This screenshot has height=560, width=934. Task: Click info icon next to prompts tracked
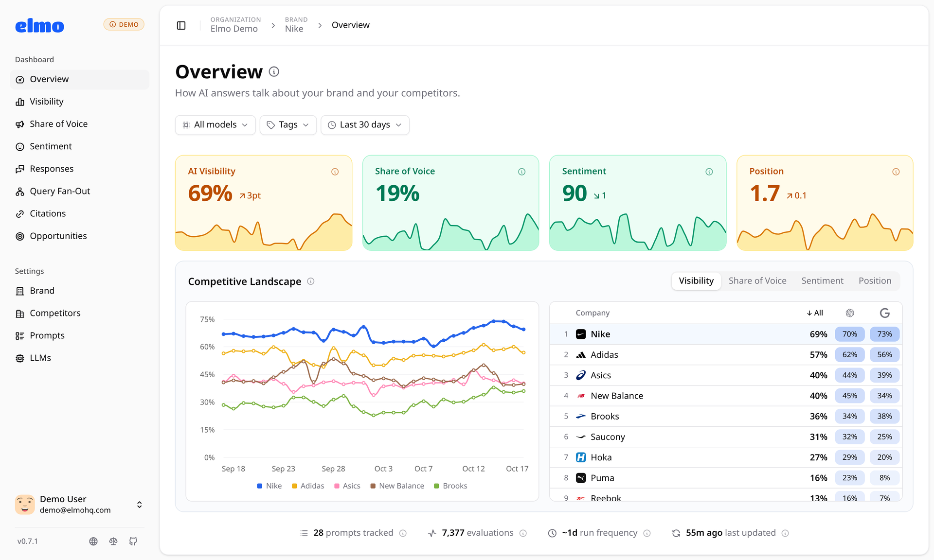point(403,533)
